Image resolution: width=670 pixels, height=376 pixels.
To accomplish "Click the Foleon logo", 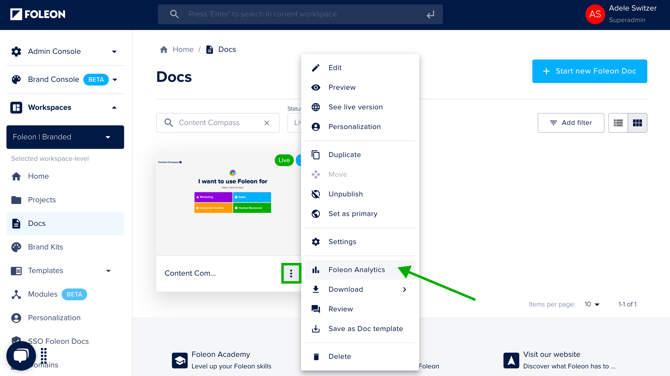I will (38, 14).
